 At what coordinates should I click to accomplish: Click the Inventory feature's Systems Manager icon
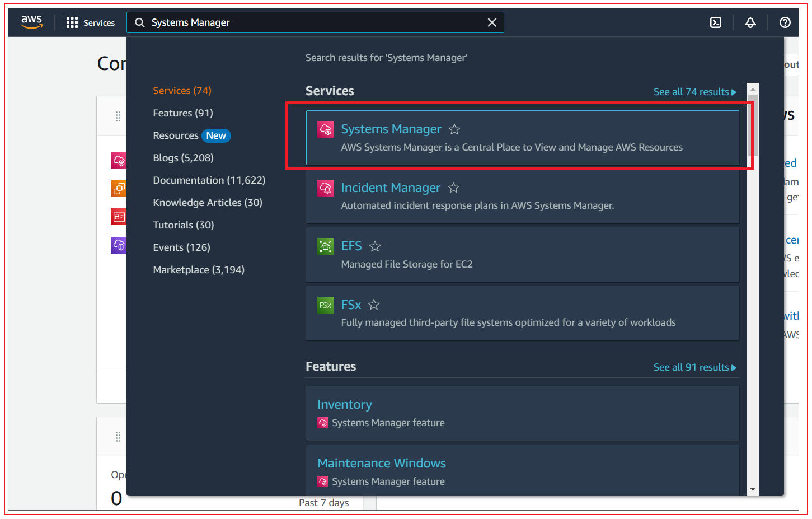coord(323,423)
